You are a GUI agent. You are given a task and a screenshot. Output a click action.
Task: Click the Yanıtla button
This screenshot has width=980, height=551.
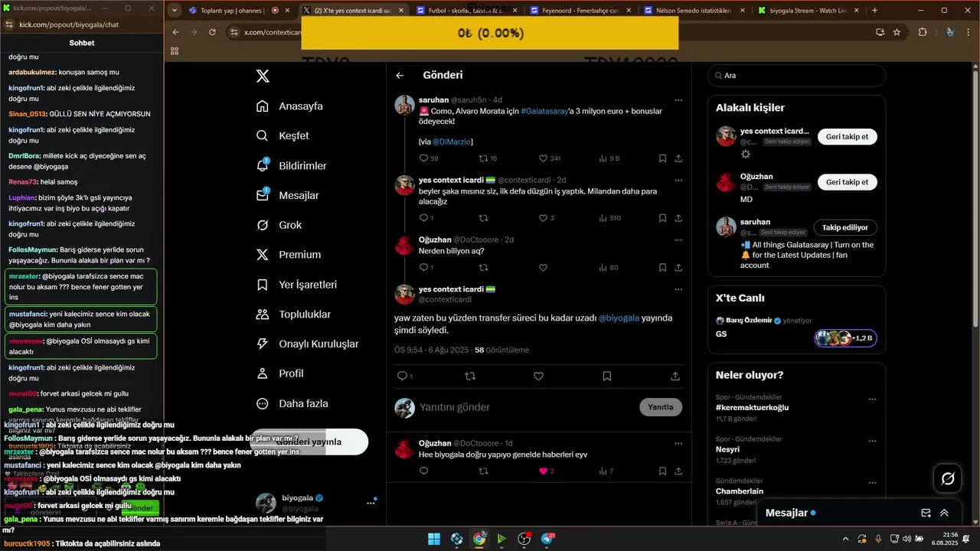[x=661, y=407]
